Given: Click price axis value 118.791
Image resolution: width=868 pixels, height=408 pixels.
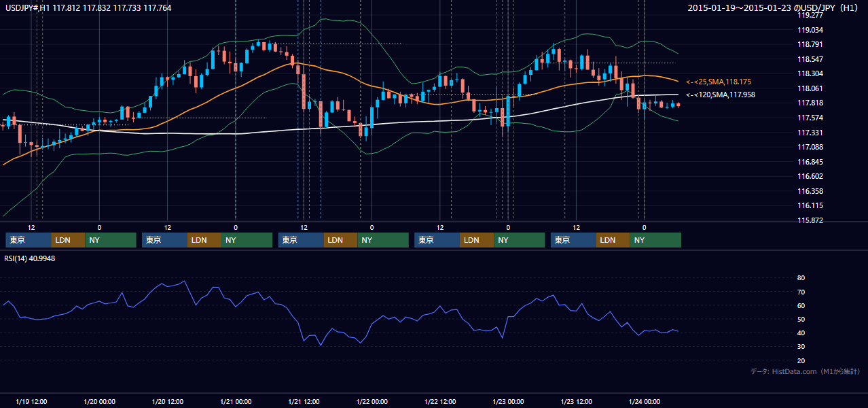Looking at the screenshot, I should [x=810, y=45].
